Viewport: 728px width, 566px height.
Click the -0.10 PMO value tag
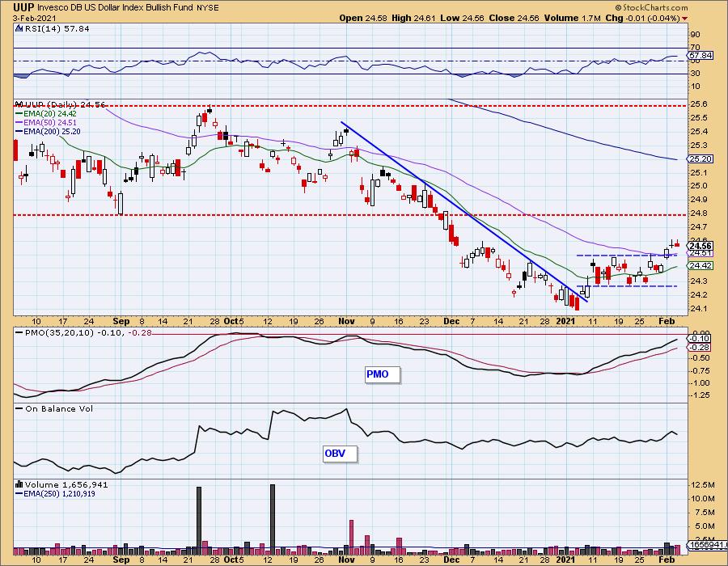[x=700, y=339]
